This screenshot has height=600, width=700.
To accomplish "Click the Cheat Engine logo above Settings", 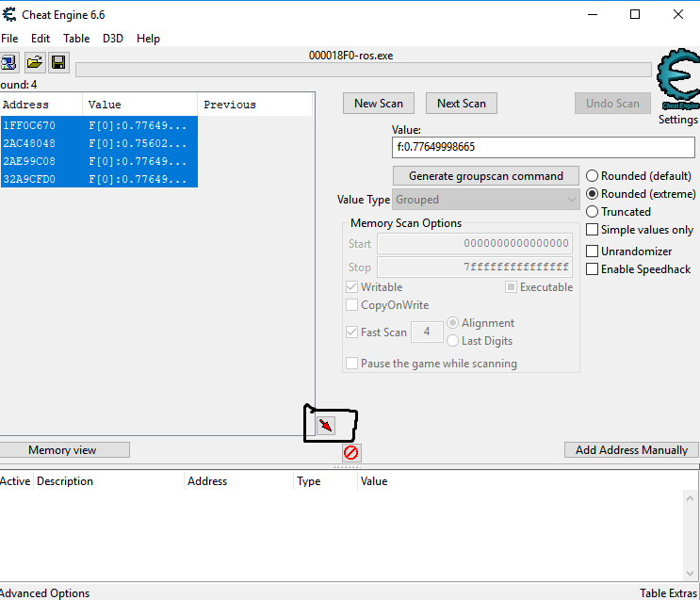I will 678,79.
